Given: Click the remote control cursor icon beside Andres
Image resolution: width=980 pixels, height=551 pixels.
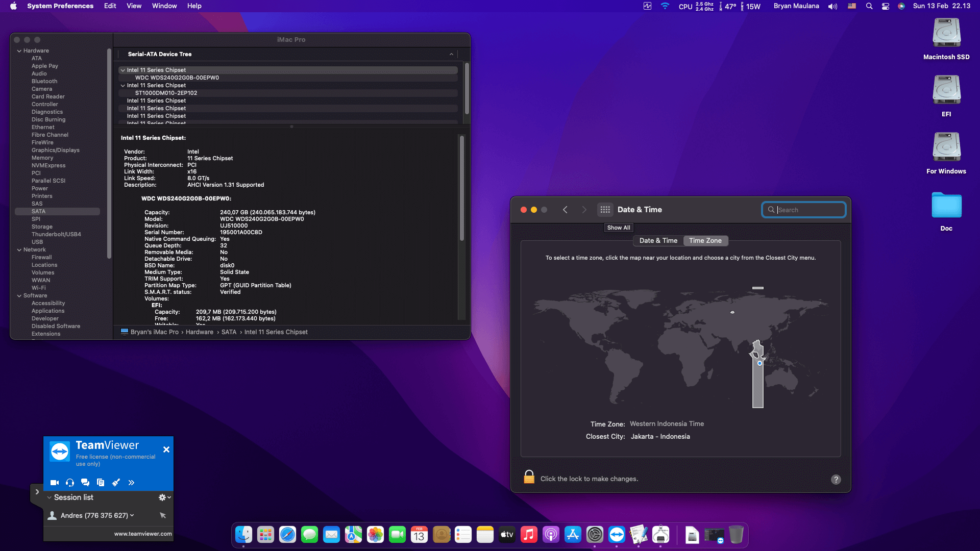Looking at the screenshot, I should point(163,515).
